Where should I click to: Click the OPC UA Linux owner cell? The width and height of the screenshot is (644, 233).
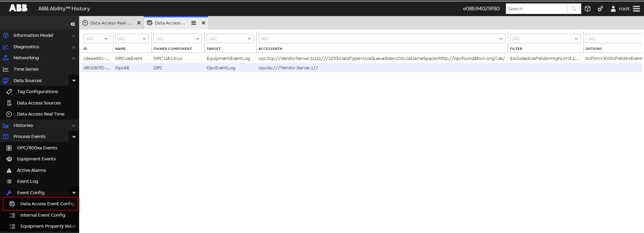[x=168, y=58]
